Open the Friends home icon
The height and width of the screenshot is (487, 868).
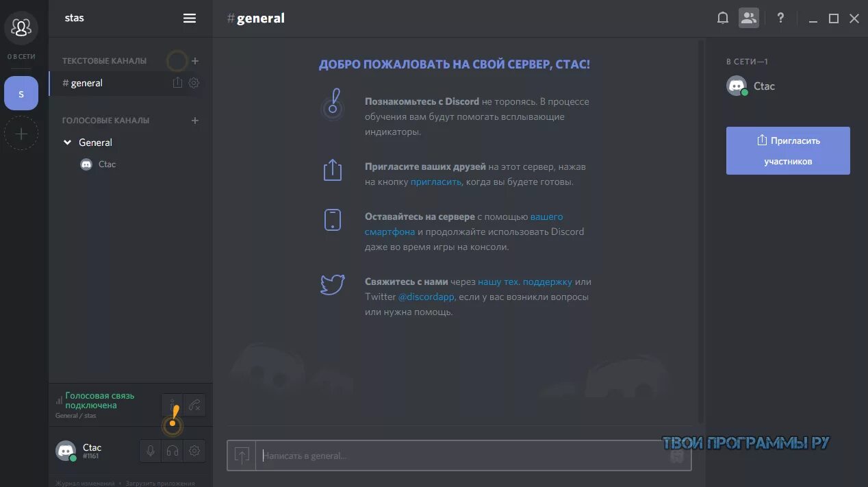coord(21,27)
